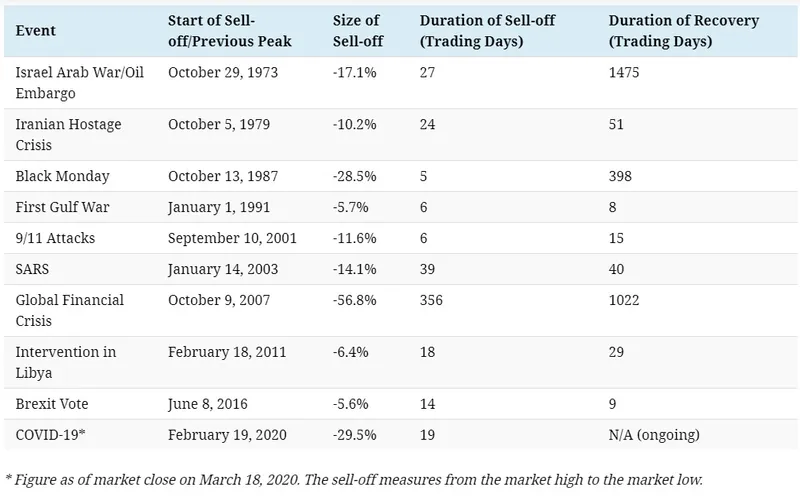Select the "Global Financial Crisis" event cell
Viewport: 800px width, 500px height.
[71, 310]
